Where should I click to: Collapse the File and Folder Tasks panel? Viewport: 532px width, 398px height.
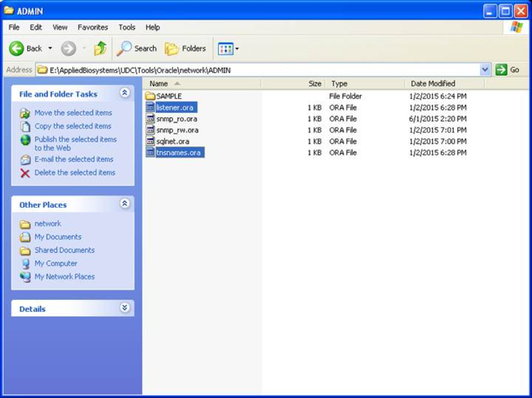point(125,93)
